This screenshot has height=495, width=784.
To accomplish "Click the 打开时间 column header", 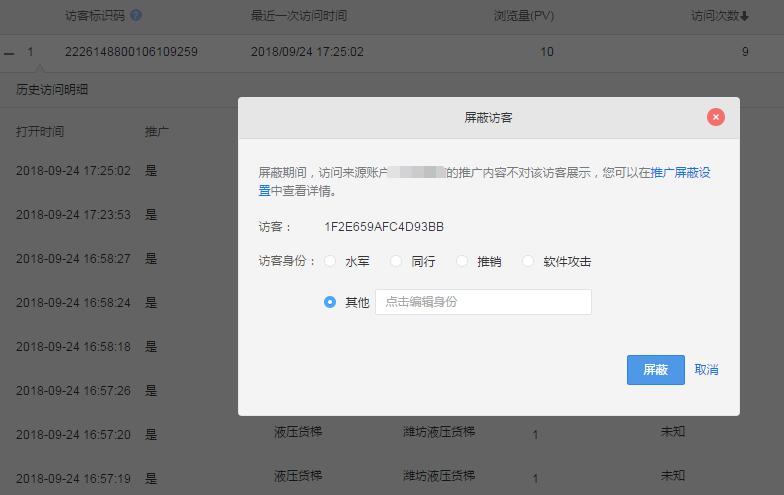I will coord(40,132).
